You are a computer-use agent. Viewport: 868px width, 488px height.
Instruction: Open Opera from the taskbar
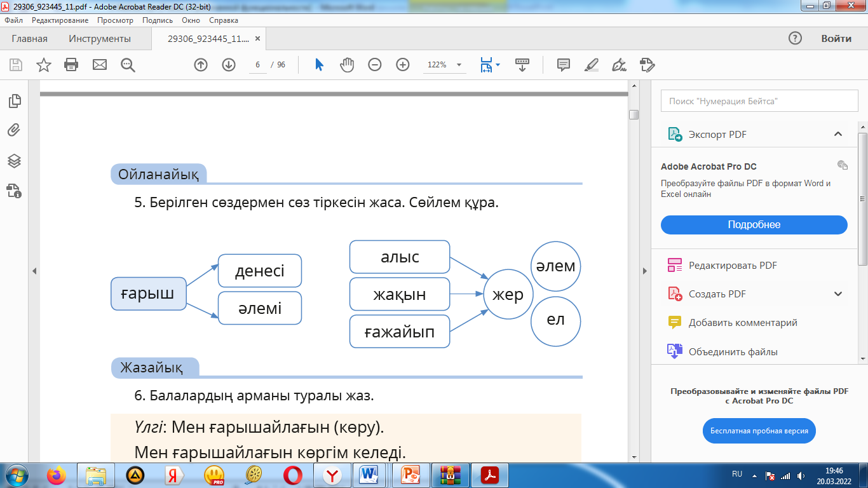pos(293,475)
